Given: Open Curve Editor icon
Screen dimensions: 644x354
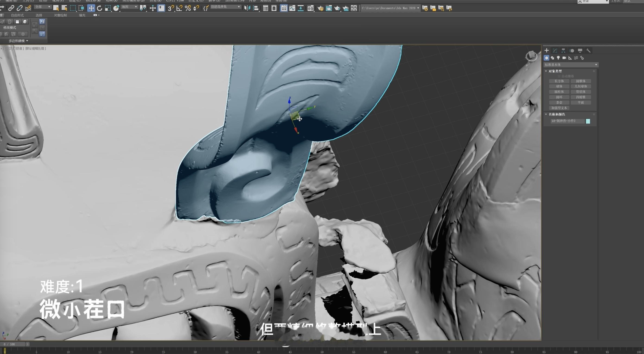Looking at the screenshot, I should [292, 8].
